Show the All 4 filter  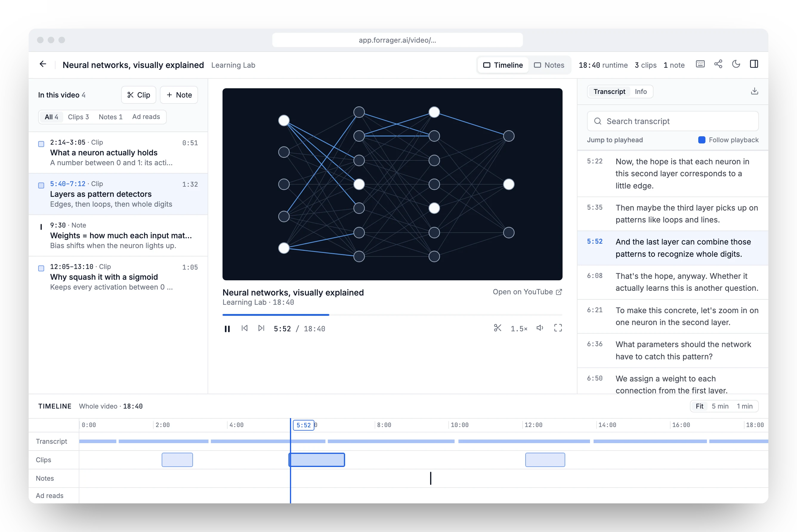click(x=51, y=117)
